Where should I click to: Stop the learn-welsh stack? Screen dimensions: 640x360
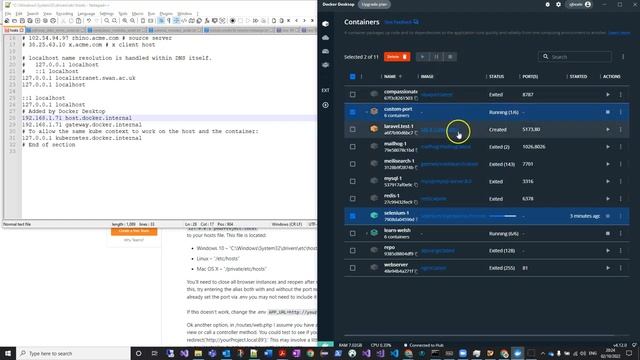point(608,233)
